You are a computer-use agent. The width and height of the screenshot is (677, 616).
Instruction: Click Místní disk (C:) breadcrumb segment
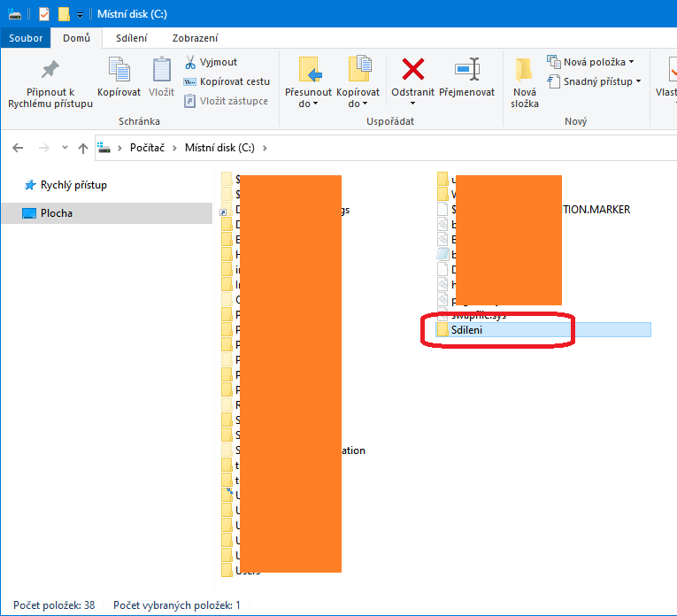point(219,148)
